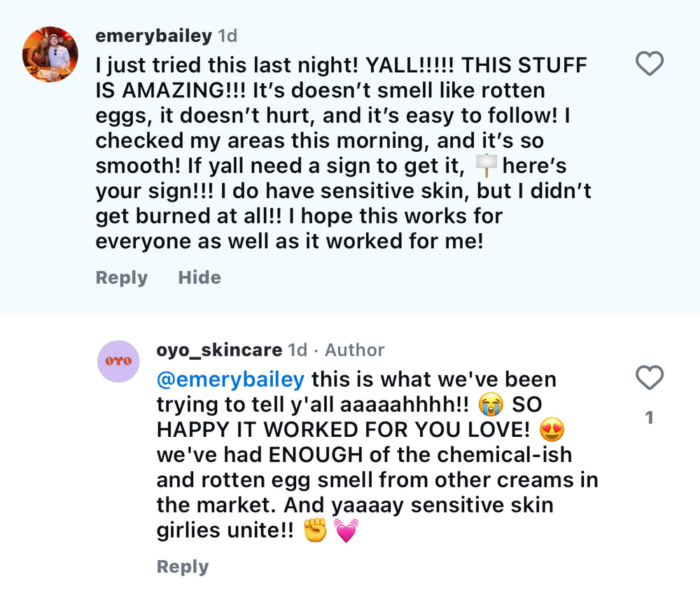The width and height of the screenshot is (700, 614).
Task: Click the 1d timestamp beside oyo_skincare
Action: pyautogui.click(x=297, y=349)
